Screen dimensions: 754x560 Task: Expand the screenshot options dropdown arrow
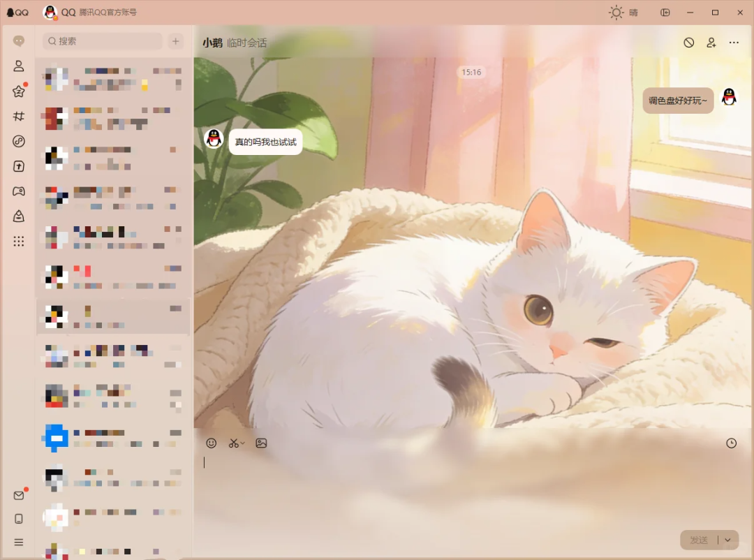[x=243, y=443]
